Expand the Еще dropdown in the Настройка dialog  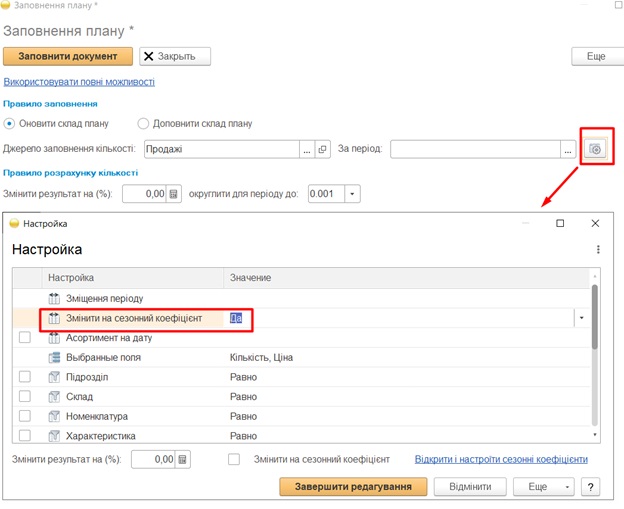pos(544,487)
